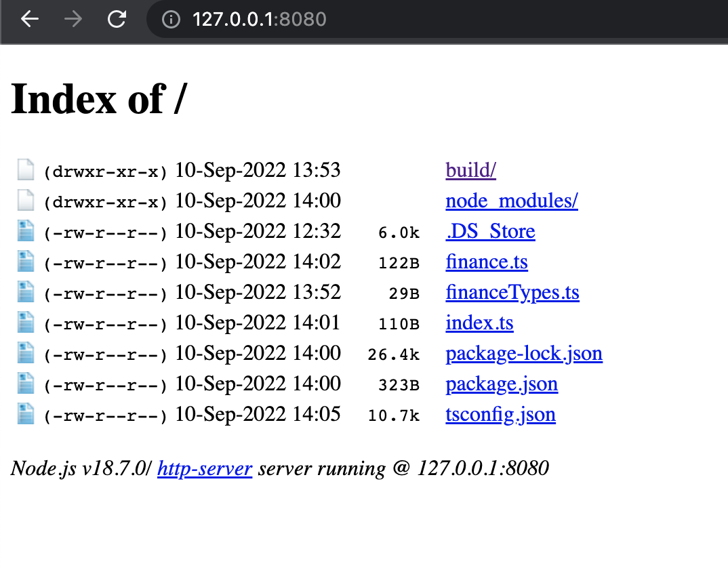Open the package.json file link

pos(501,384)
